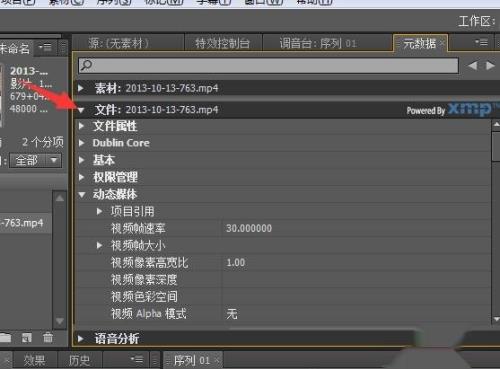Viewport: 500px width, 369px height.
Task: Click the trash delete icon in project panel
Action: [x=48, y=338]
